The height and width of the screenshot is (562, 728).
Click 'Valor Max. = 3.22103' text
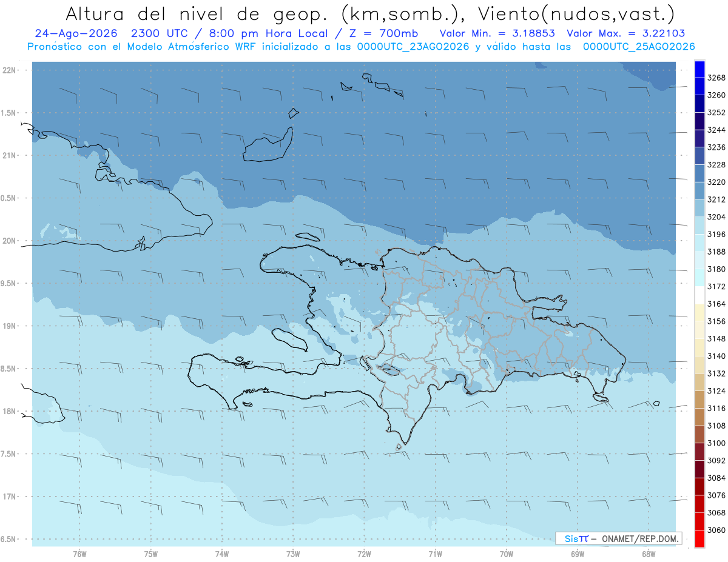coord(626,33)
